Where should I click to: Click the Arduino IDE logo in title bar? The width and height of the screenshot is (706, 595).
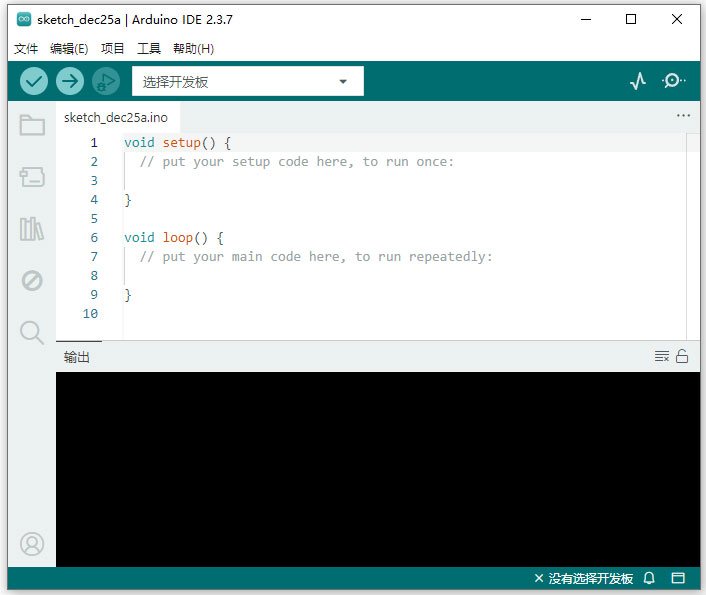coord(24,19)
